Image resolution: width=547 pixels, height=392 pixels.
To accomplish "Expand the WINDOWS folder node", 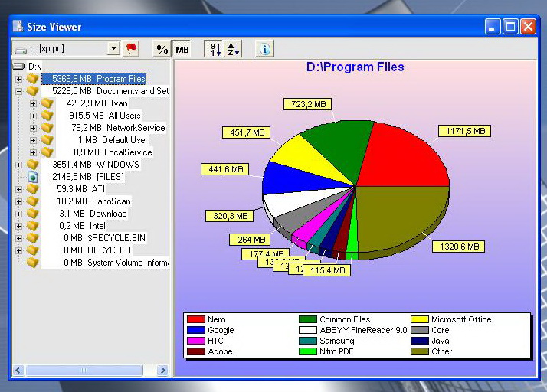I will [x=19, y=165].
